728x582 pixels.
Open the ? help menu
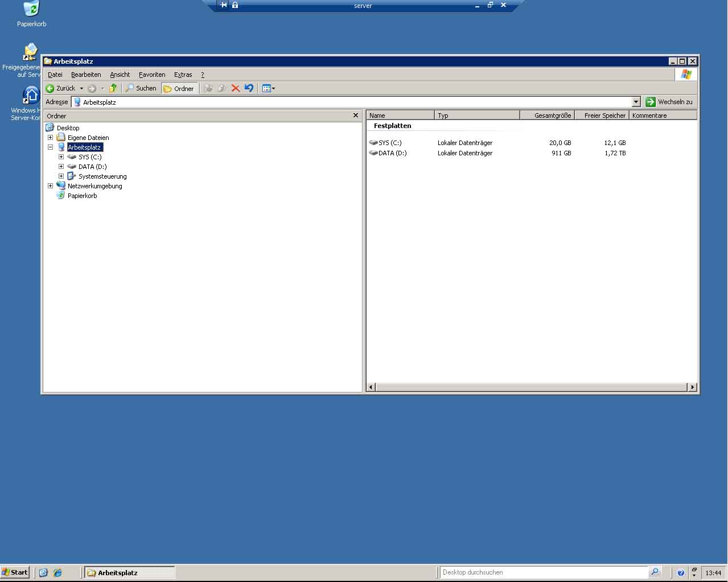coord(203,75)
